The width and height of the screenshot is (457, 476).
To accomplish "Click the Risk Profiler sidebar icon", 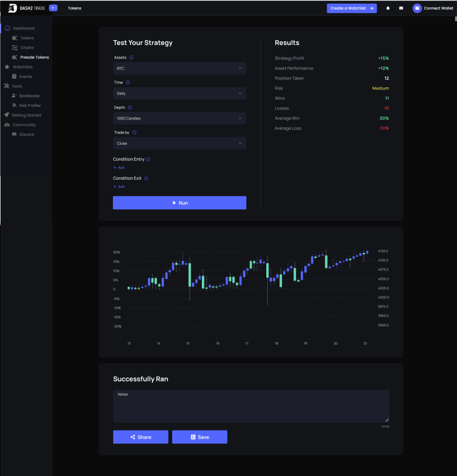I will coord(14,105).
